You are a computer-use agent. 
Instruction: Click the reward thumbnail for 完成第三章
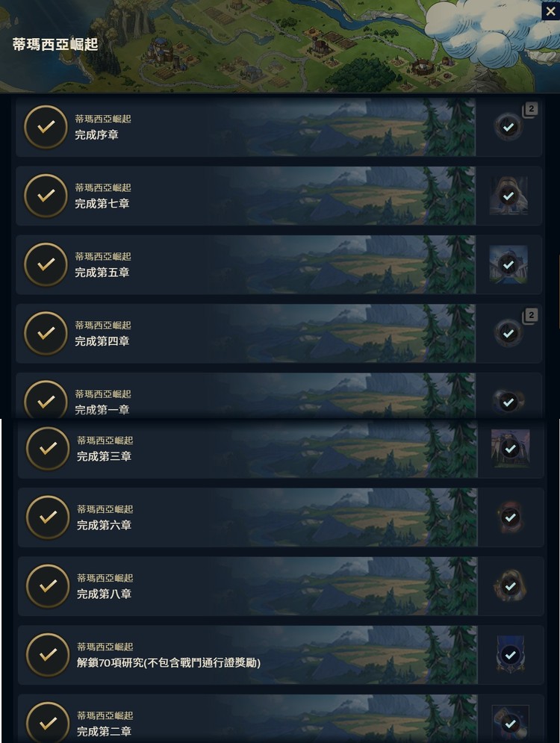[x=510, y=448]
